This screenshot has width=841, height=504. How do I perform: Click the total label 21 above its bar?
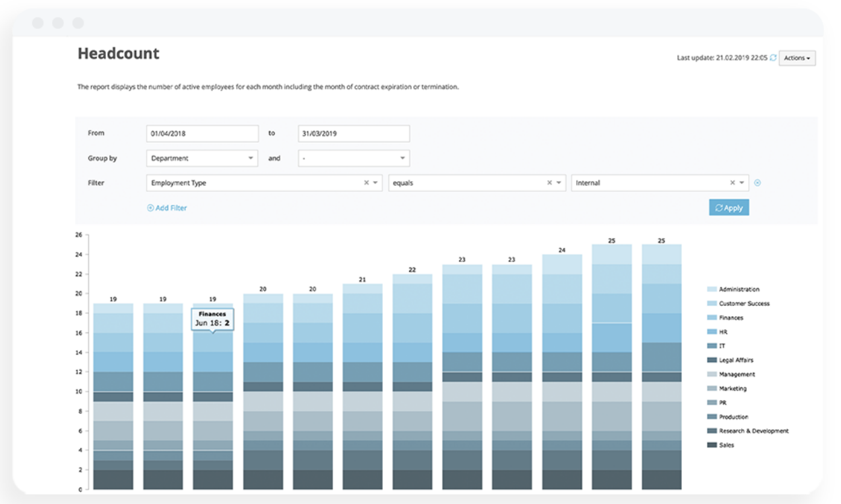click(363, 279)
